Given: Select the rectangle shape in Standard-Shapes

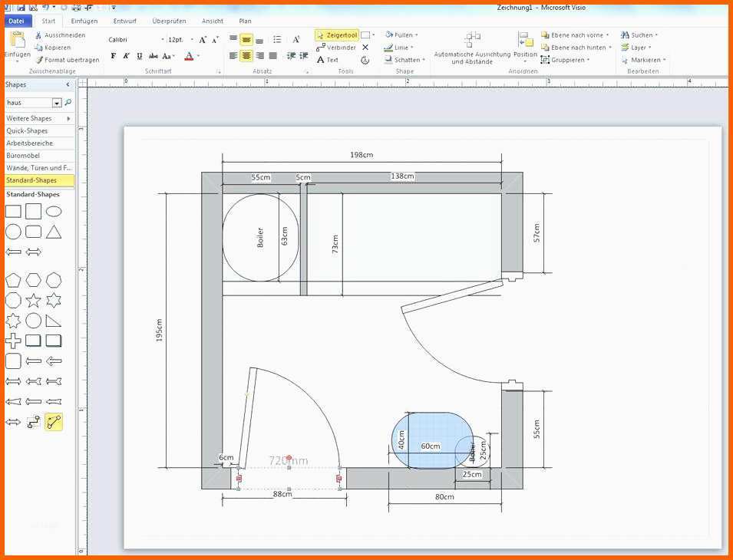Looking at the screenshot, I should [12, 210].
